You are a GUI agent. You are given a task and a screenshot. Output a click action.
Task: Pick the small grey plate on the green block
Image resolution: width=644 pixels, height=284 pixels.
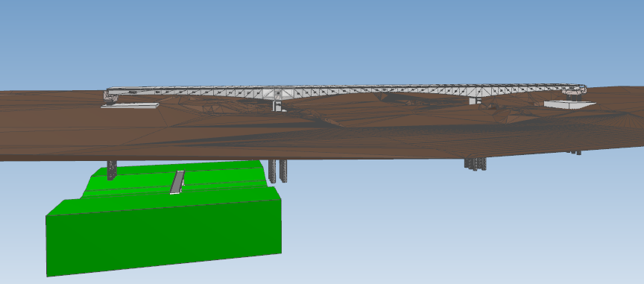177,182
